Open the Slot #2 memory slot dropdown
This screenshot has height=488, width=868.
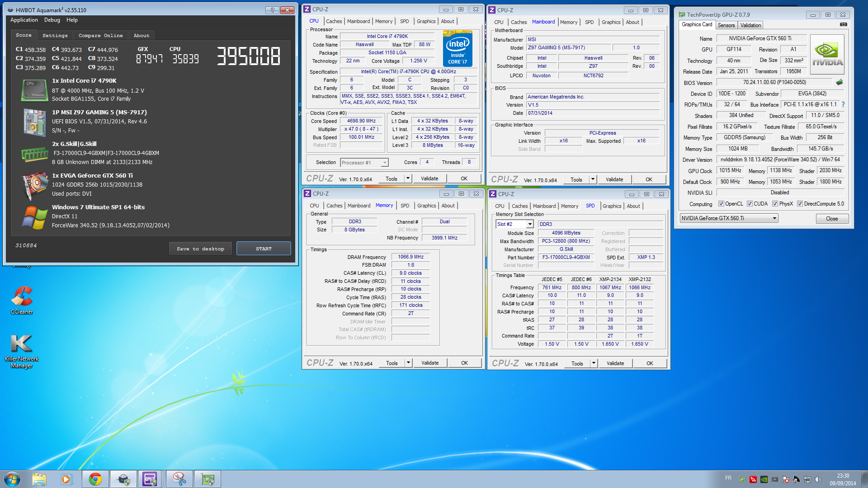point(515,224)
